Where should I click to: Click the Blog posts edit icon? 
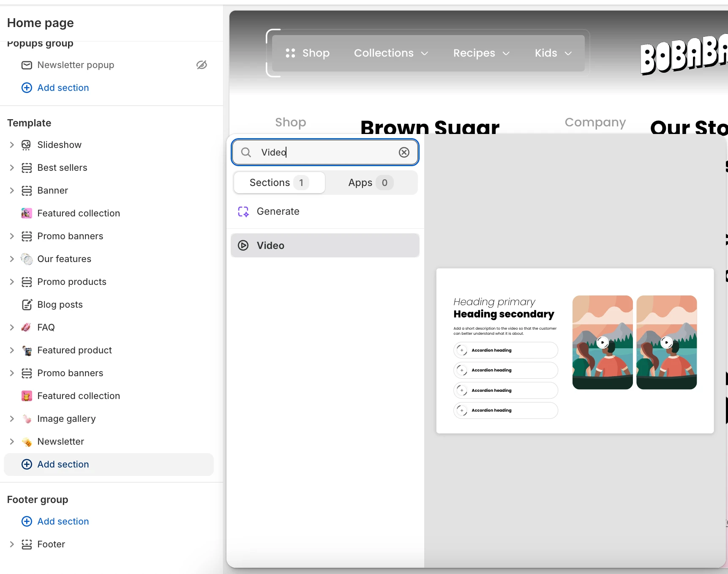tap(27, 305)
